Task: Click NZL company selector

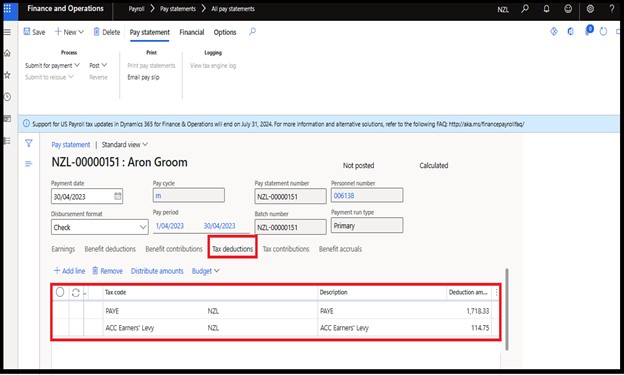Action: tap(503, 9)
